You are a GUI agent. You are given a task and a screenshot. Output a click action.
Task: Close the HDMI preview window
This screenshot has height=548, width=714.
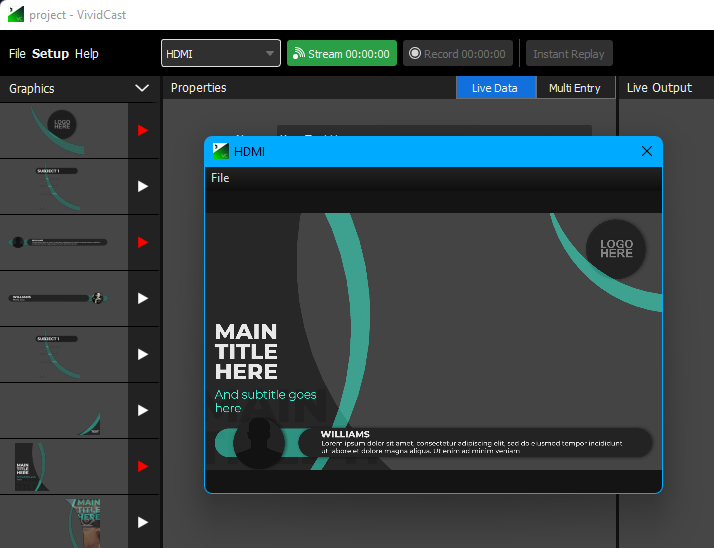(x=646, y=151)
